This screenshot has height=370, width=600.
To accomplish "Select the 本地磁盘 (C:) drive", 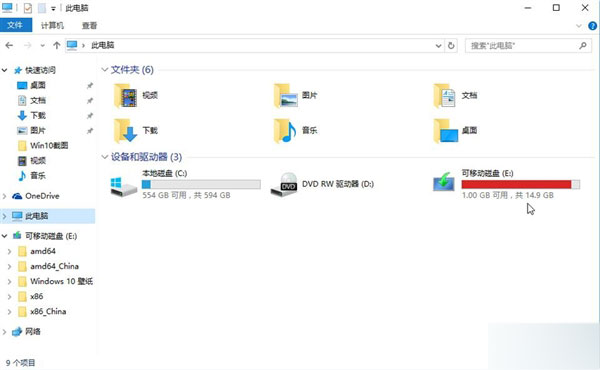I will point(185,184).
